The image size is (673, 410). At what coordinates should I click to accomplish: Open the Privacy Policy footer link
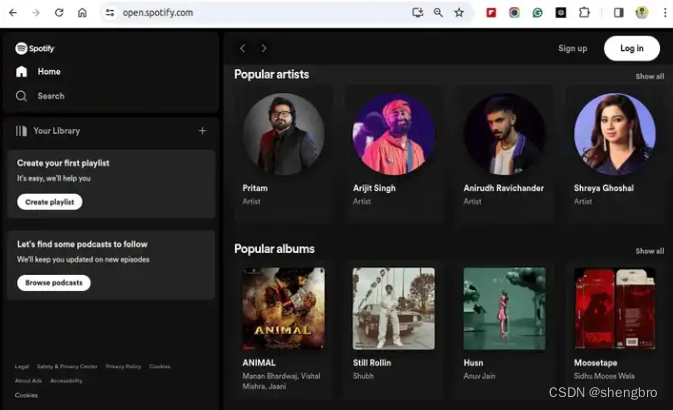(x=123, y=366)
